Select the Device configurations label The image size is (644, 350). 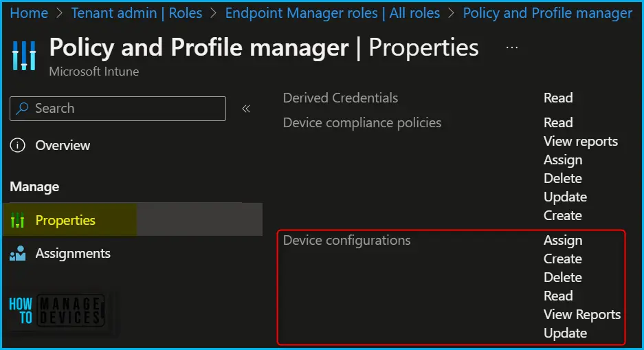click(346, 240)
